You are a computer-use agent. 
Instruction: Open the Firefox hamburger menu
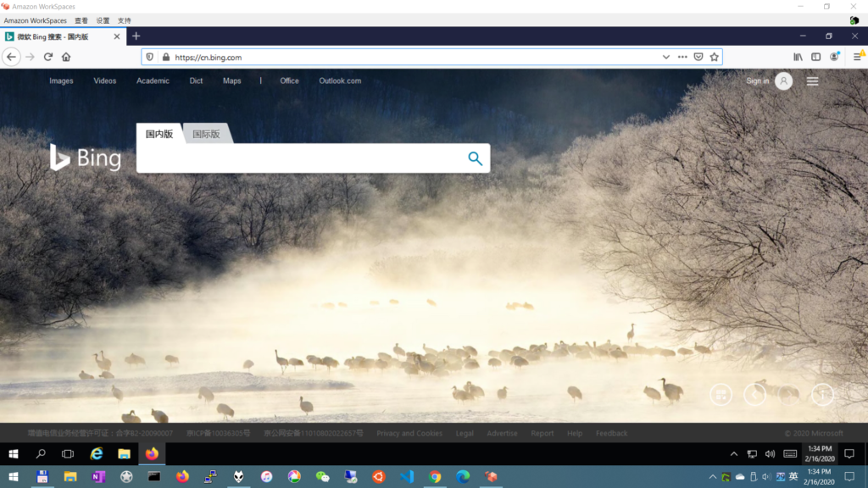[x=857, y=57]
